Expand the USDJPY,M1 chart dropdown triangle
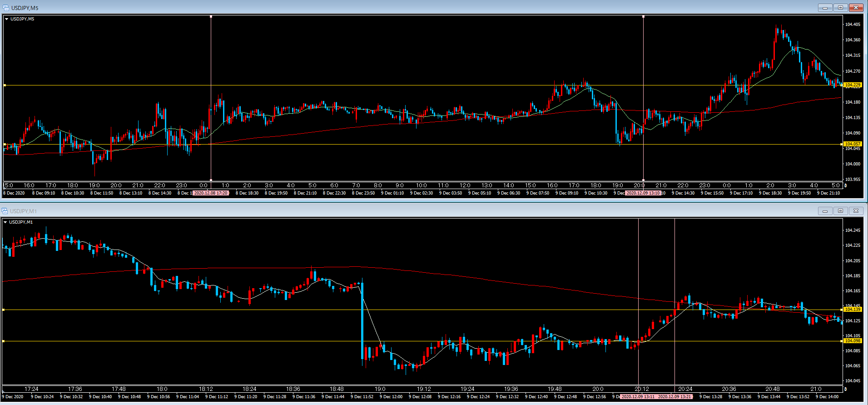 [5, 222]
